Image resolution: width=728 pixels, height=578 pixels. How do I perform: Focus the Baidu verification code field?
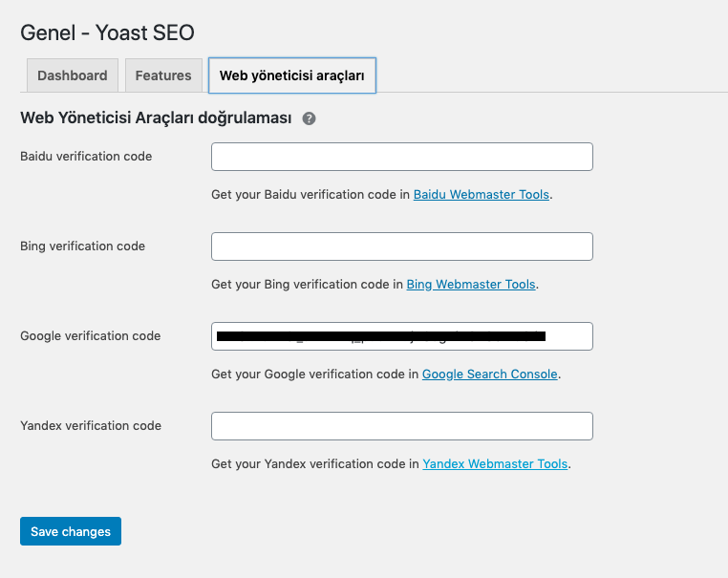pyautogui.click(x=402, y=157)
